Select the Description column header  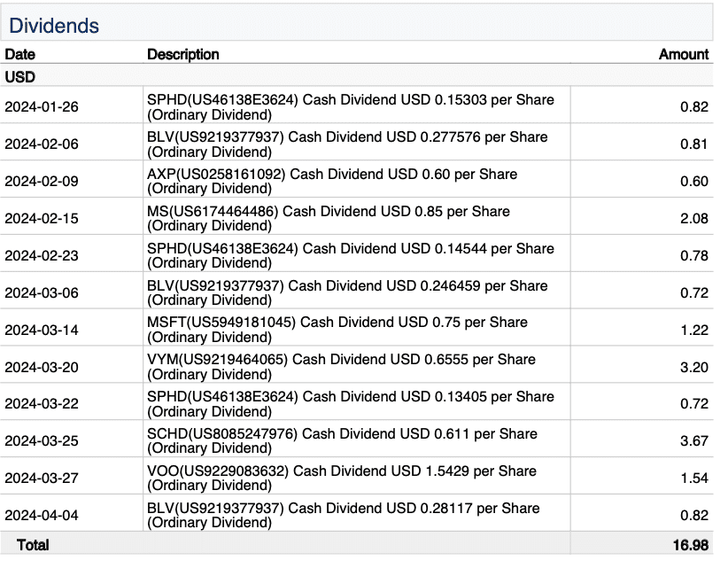[x=183, y=54]
